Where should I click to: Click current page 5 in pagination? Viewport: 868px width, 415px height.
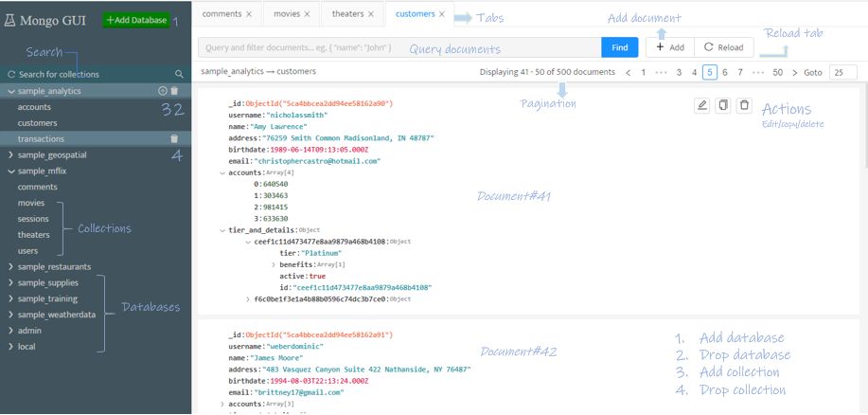coord(710,73)
